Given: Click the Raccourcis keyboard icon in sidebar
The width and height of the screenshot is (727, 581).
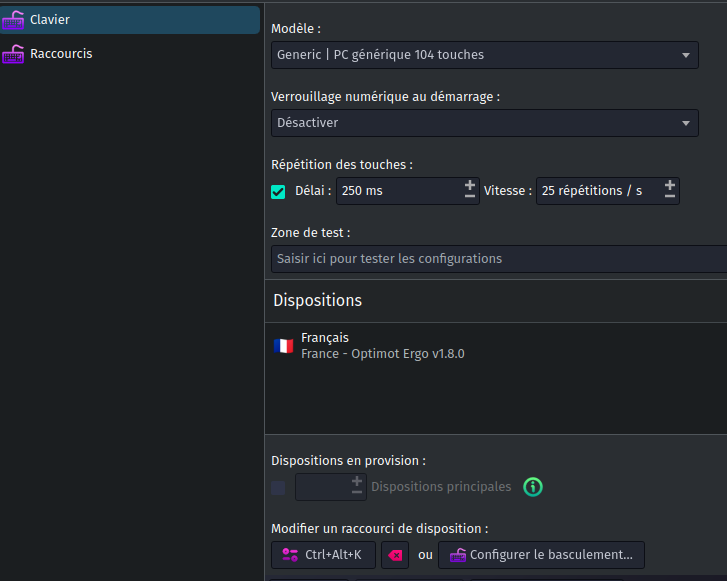Looking at the screenshot, I should 13,54.
